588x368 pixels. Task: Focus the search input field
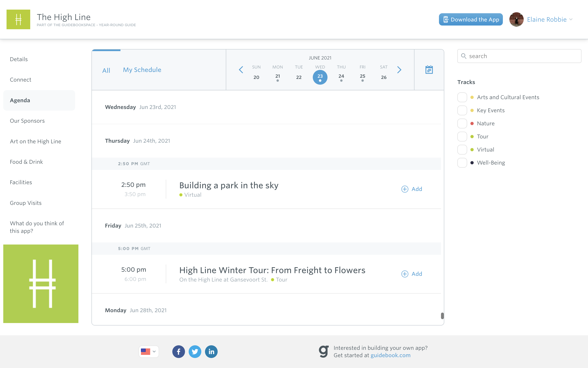(x=519, y=56)
